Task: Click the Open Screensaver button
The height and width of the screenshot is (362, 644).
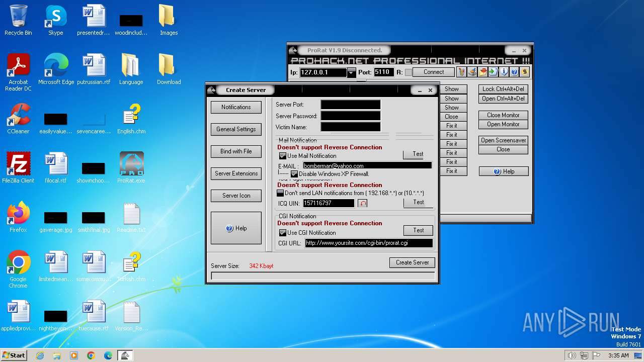Action: click(x=503, y=140)
